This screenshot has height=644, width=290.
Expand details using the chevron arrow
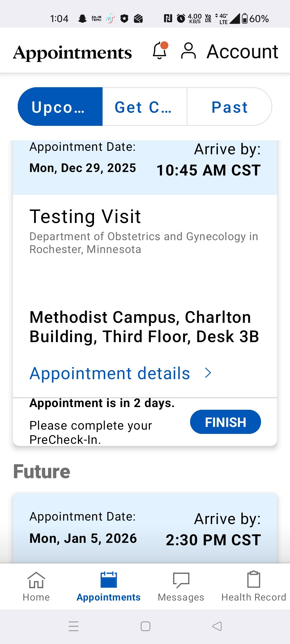pos(208,373)
